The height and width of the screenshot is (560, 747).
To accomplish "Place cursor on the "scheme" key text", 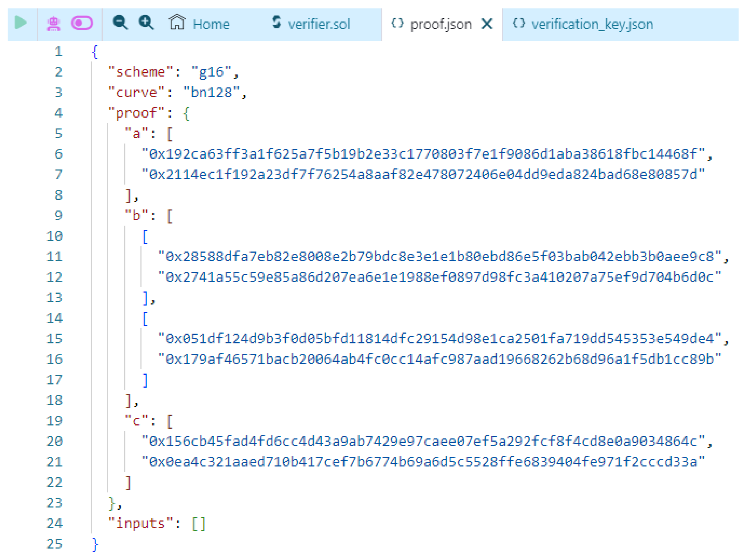I will tap(140, 72).
